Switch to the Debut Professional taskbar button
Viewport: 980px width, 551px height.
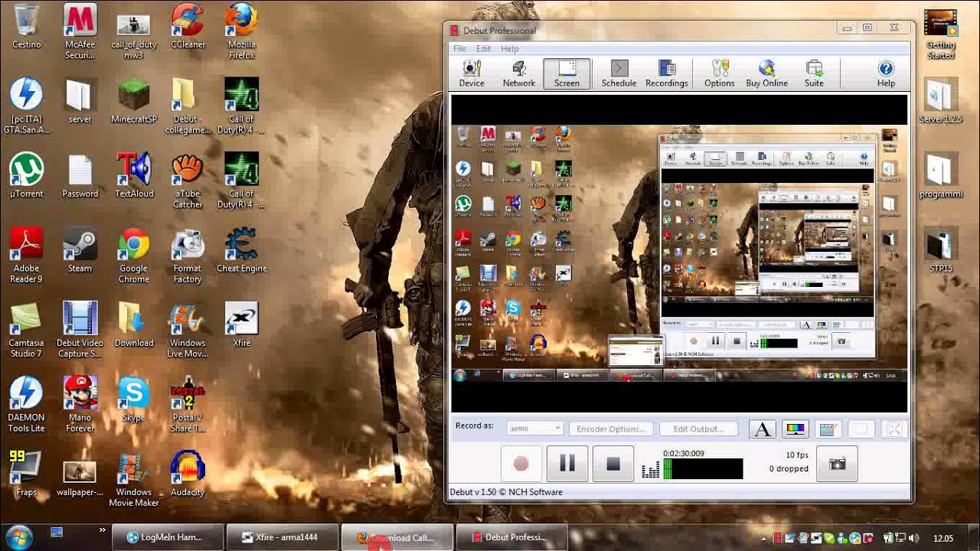pos(511,537)
